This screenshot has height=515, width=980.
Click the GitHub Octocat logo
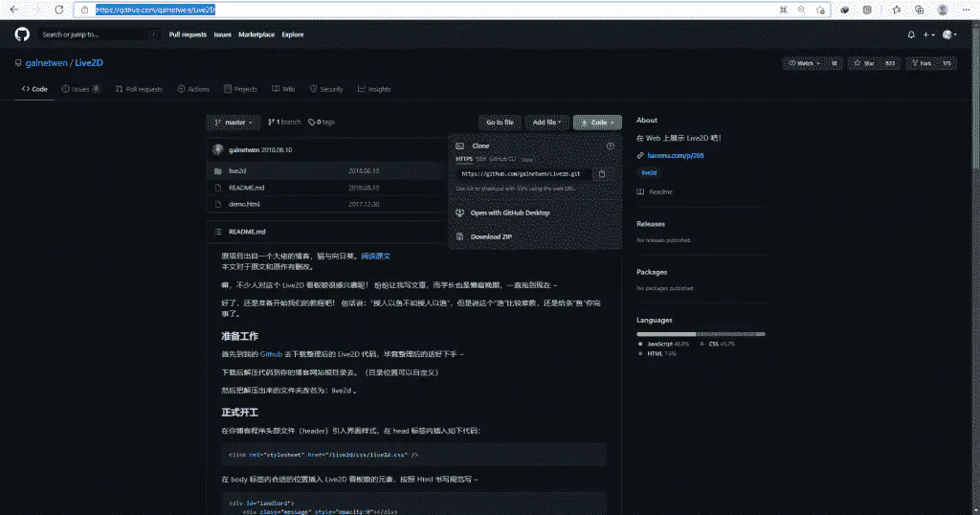click(x=22, y=34)
